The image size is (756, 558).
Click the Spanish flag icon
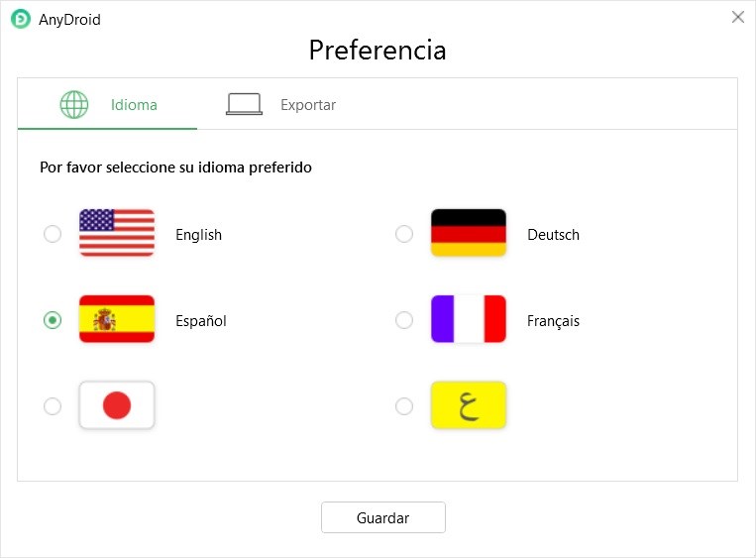[117, 319]
